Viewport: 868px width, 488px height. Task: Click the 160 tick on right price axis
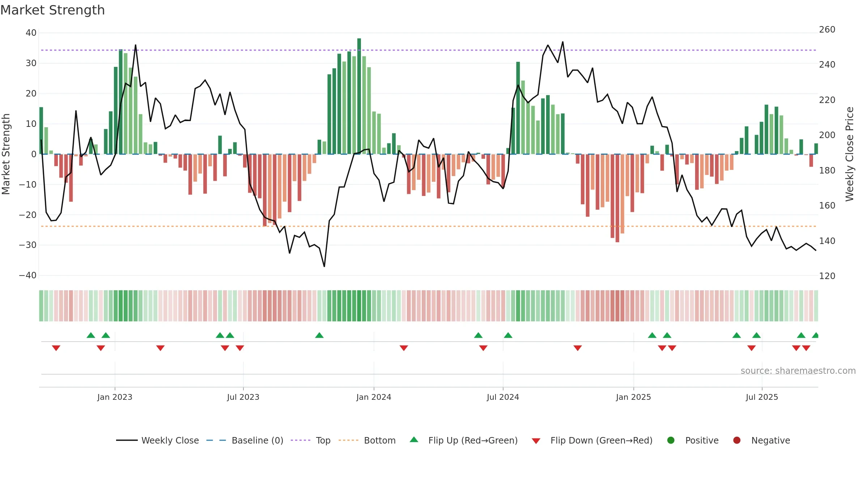coord(827,206)
